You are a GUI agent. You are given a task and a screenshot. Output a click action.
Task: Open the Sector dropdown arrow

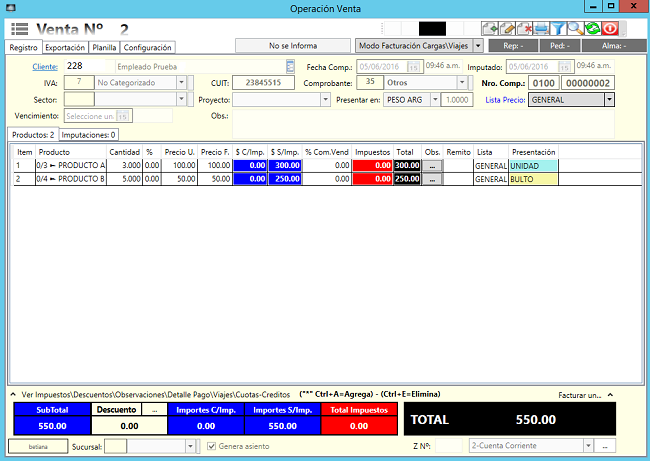(x=181, y=99)
